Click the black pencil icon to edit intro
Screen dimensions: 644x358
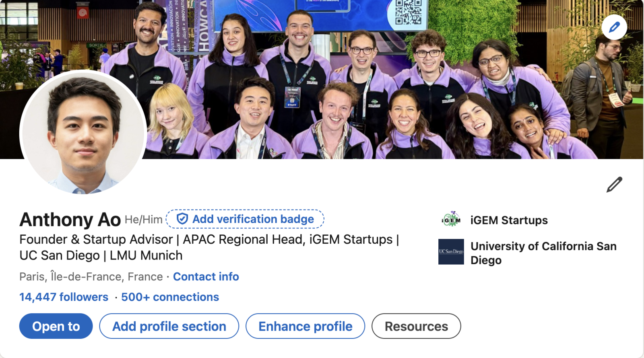pos(614,185)
